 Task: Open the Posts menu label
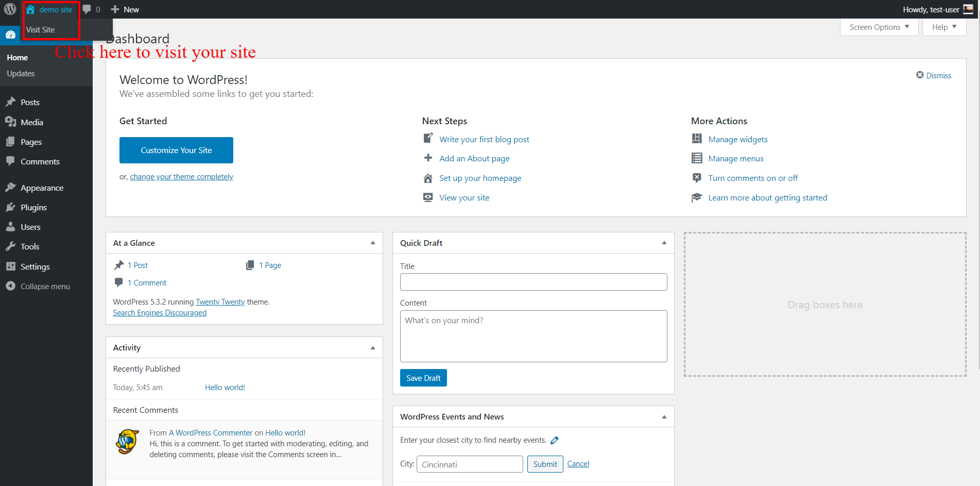(30, 102)
